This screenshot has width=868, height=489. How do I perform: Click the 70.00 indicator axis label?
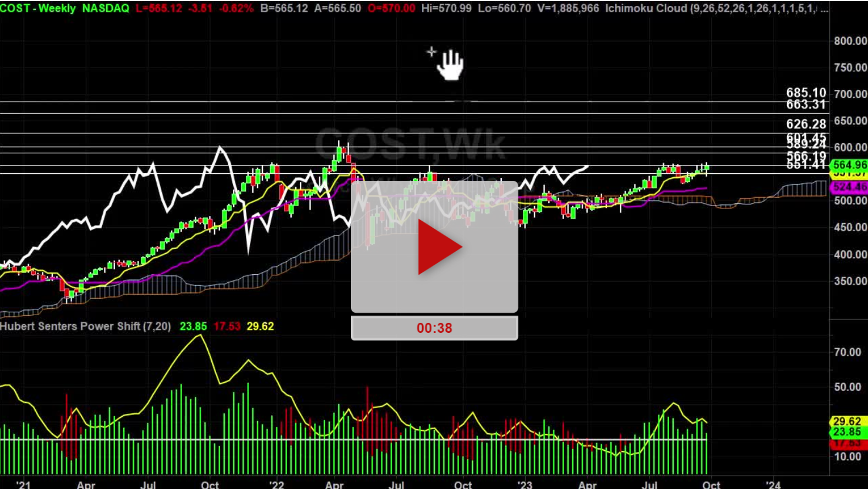847,352
